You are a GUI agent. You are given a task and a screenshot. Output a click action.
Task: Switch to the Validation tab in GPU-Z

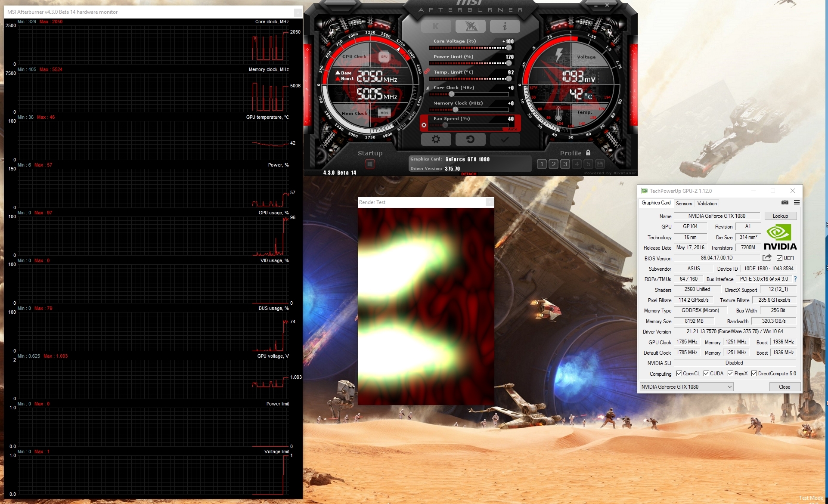tap(707, 204)
